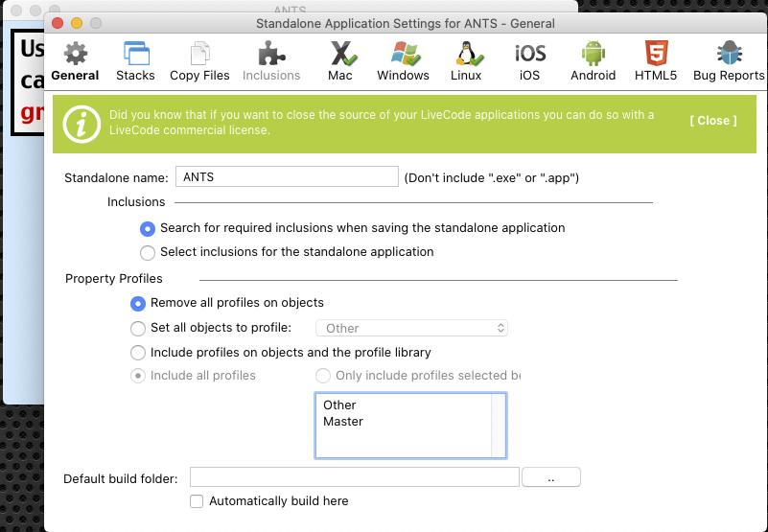Select the General settings tab
Screen dimensions: 768x532
(x=75, y=60)
